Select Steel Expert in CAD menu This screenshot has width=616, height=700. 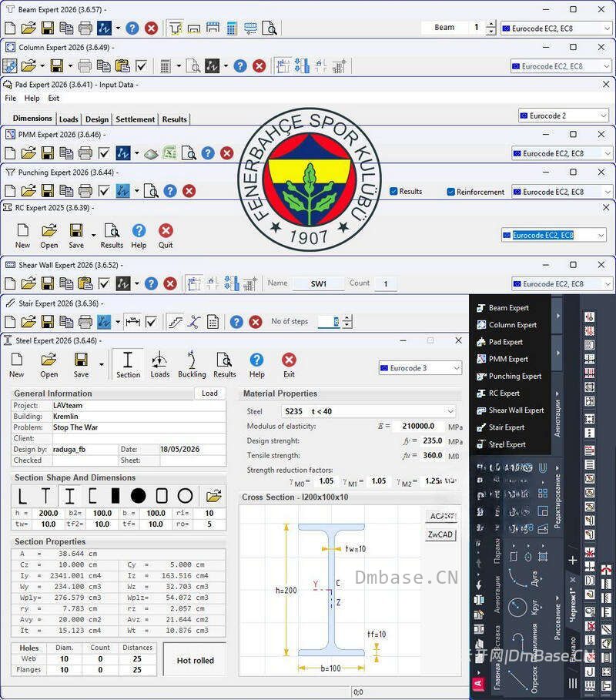pos(507,444)
